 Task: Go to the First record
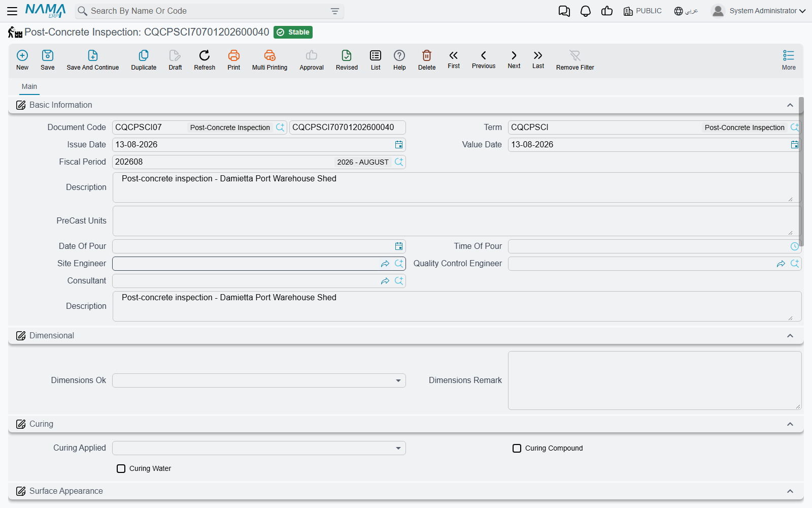(x=454, y=59)
